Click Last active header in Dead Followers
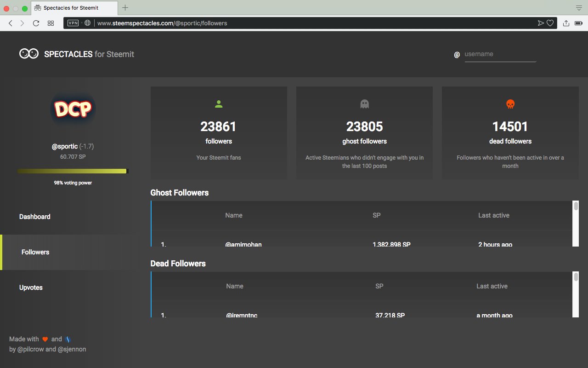Image resolution: width=588 pixels, height=368 pixels. (492, 286)
